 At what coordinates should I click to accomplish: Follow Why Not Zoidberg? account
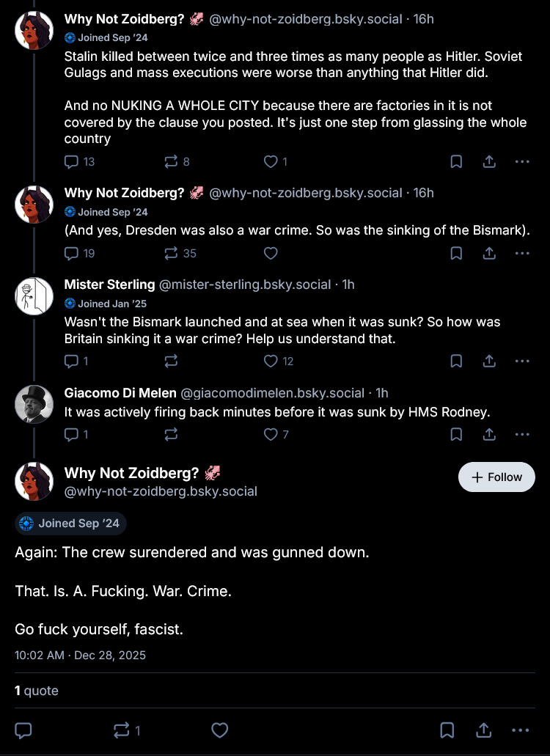pyautogui.click(x=496, y=477)
